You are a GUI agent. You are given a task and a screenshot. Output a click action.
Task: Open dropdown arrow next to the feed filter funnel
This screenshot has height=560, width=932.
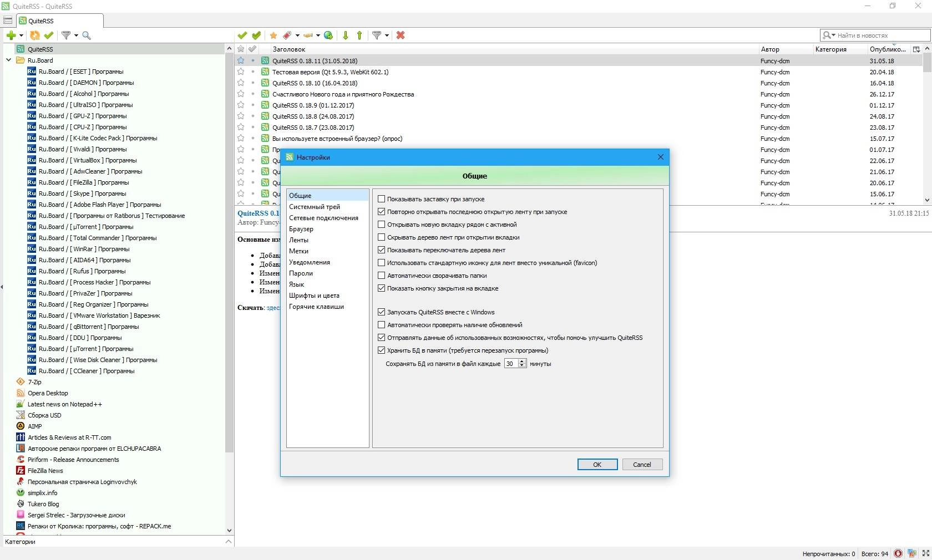[x=76, y=35]
